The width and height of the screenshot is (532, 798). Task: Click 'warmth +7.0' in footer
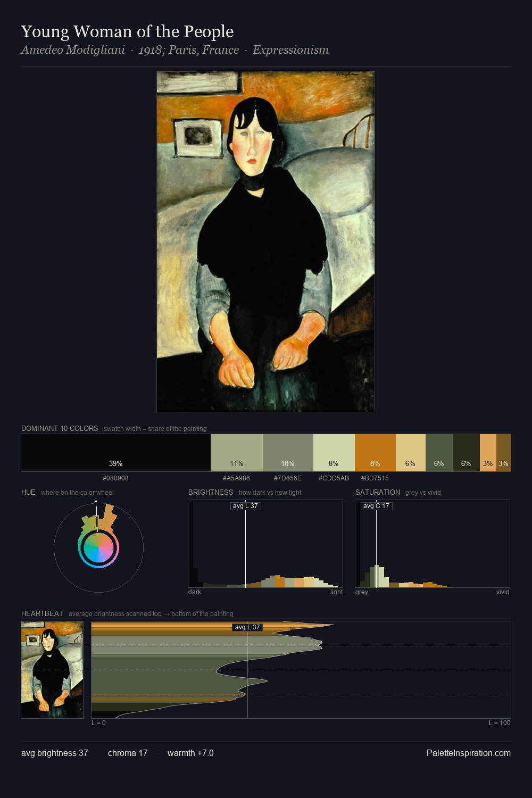[190, 753]
